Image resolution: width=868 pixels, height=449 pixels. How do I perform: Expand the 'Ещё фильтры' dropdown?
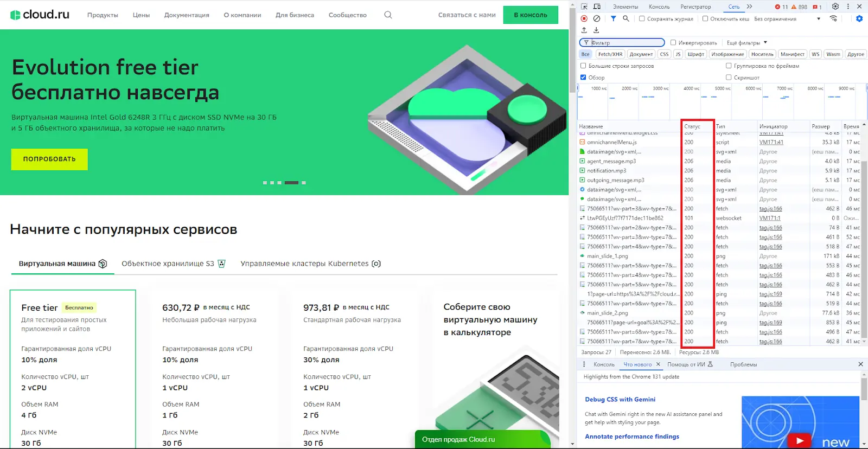click(x=746, y=42)
